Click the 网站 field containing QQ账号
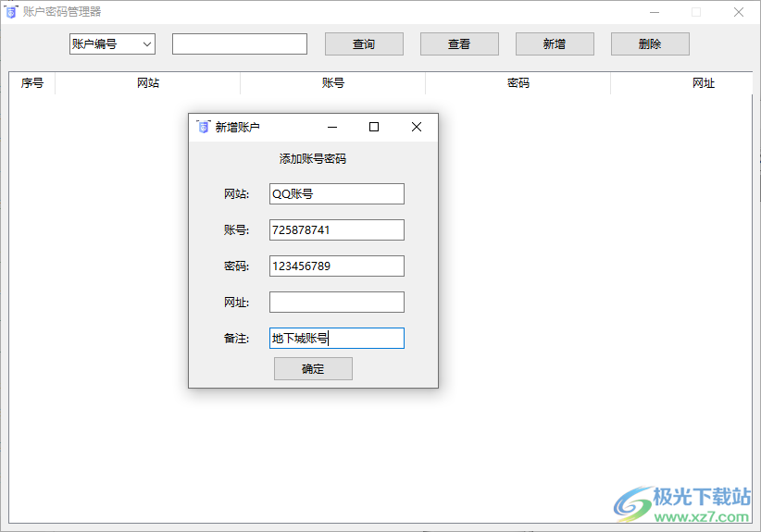 coord(337,194)
